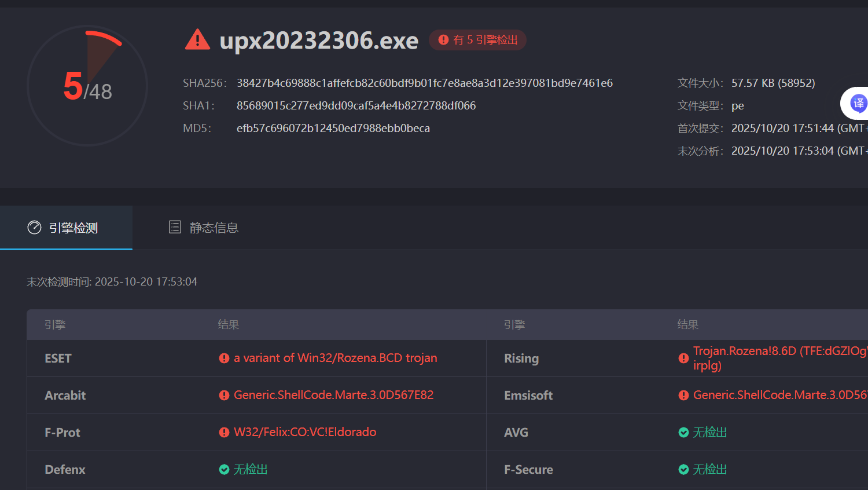The width and height of the screenshot is (868, 490).
Task: Click the MD5 hash value efb57c69...
Action: pyautogui.click(x=333, y=128)
